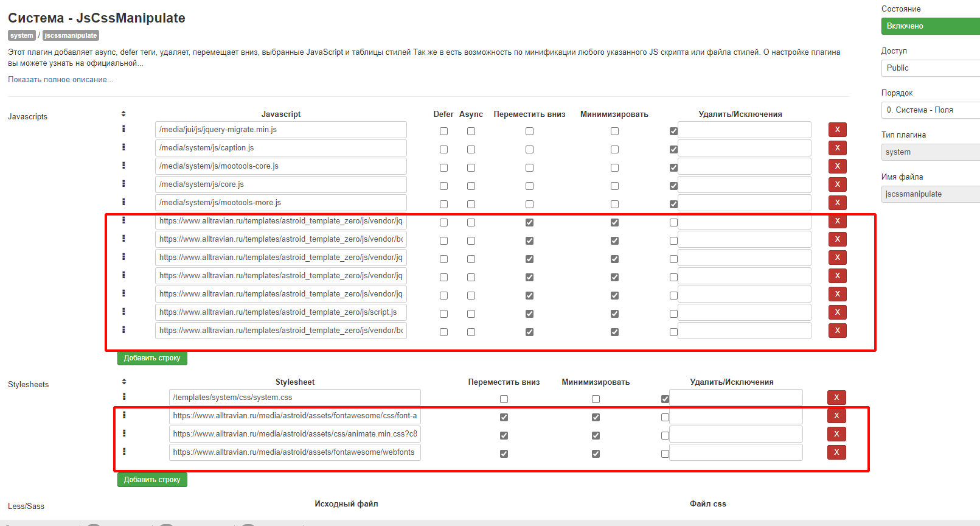The height and width of the screenshot is (526, 980).
Task: Check delete box for fontawesome/webfonts row
Action: click(x=665, y=454)
